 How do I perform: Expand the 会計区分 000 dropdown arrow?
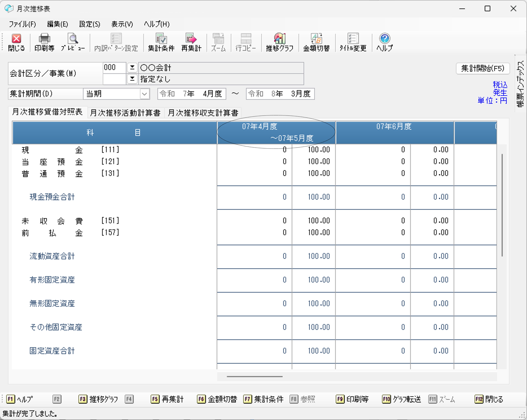132,67
